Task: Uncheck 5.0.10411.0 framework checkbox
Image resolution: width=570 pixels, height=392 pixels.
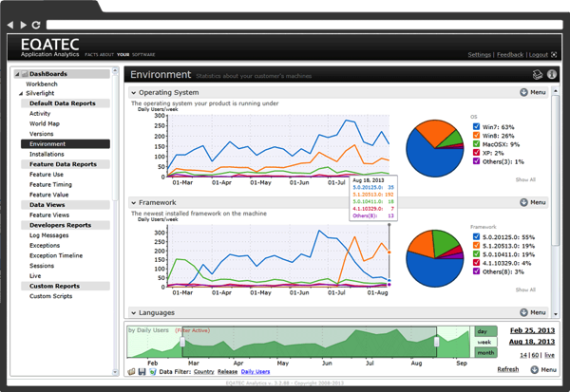Action: 476,254
